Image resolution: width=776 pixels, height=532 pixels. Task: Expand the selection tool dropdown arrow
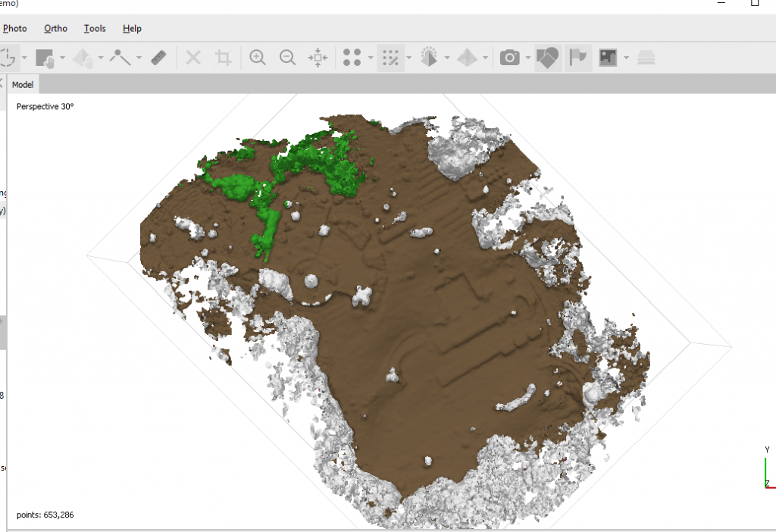tap(25, 58)
